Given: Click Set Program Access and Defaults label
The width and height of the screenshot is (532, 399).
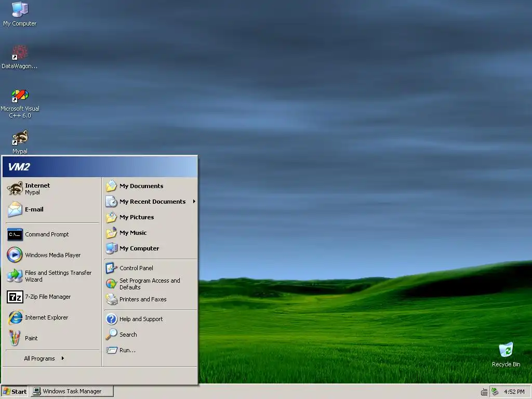Looking at the screenshot, I should coord(150,284).
